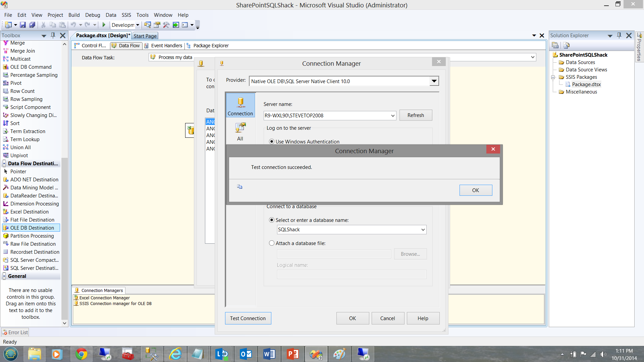The image size is (644, 362).
Task: Select Use Windows Authentication radio button
Action: click(x=272, y=141)
